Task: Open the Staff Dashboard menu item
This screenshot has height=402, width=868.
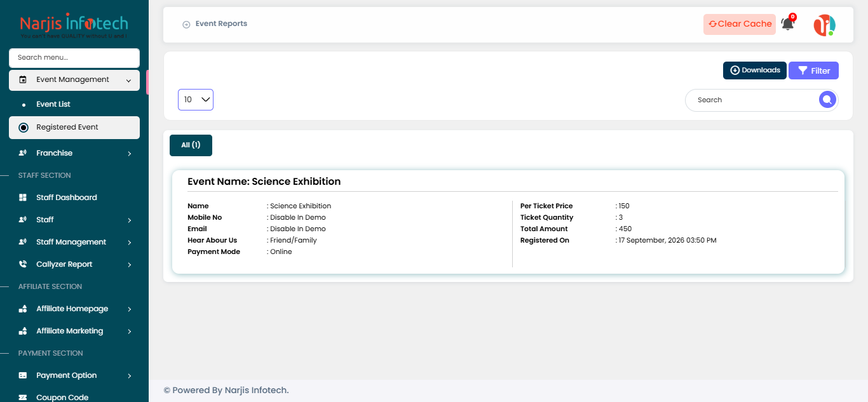Action: (74, 198)
